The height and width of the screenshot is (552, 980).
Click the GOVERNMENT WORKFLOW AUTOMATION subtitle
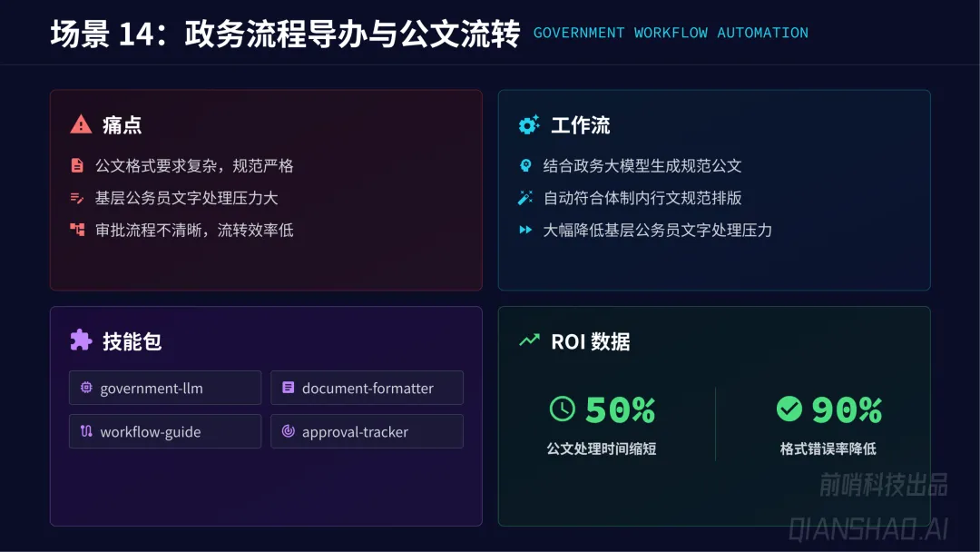tap(671, 33)
